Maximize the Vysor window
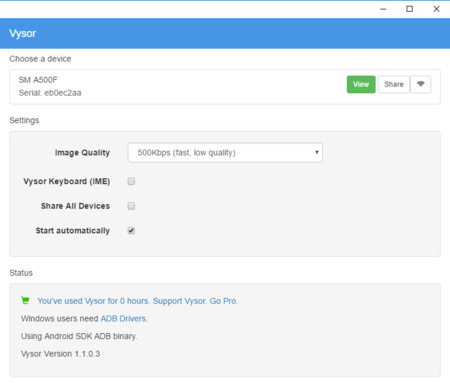This screenshot has height=383, width=450. 410,9
